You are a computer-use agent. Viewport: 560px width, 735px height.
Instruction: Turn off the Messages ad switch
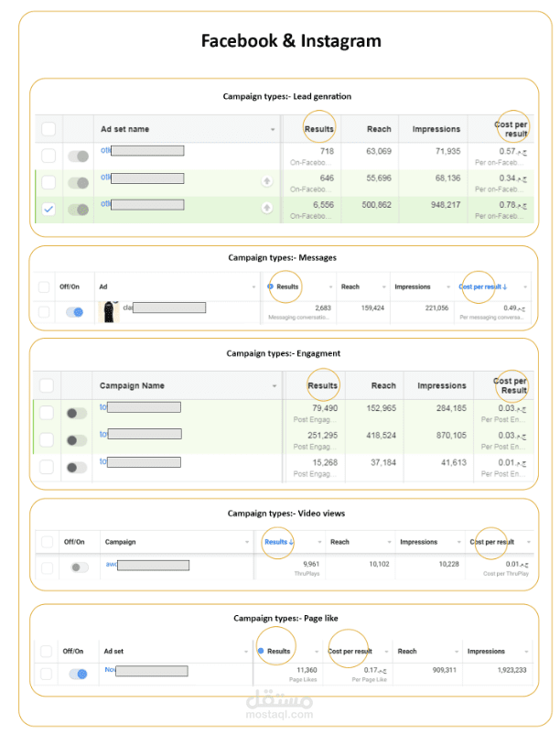pos(74,312)
